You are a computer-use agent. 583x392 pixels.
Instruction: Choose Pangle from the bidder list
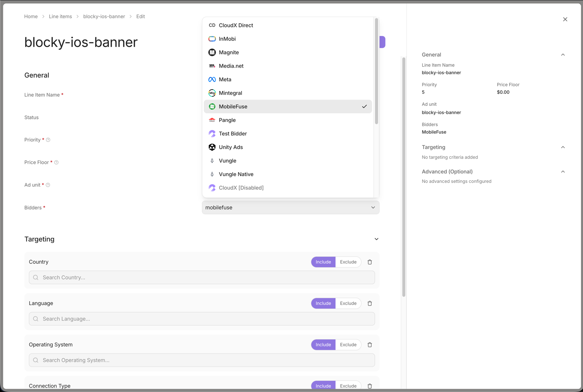(x=288, y=120)
